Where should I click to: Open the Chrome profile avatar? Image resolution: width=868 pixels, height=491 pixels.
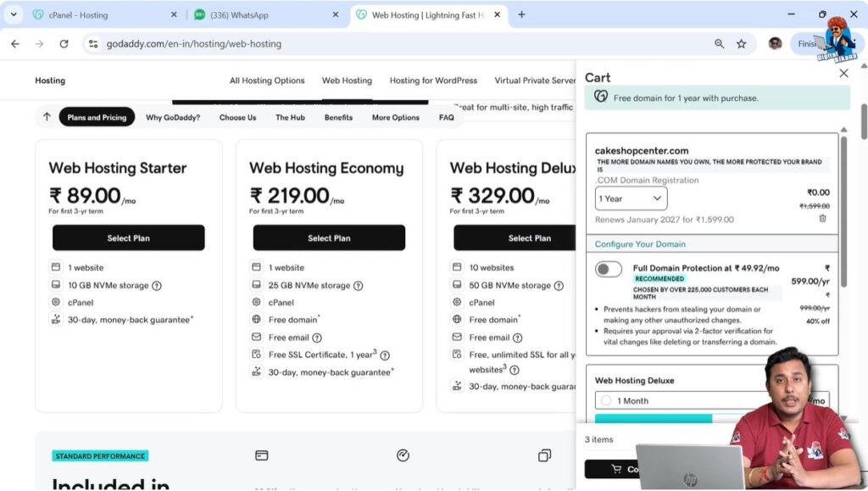click(x=775, y=44)
